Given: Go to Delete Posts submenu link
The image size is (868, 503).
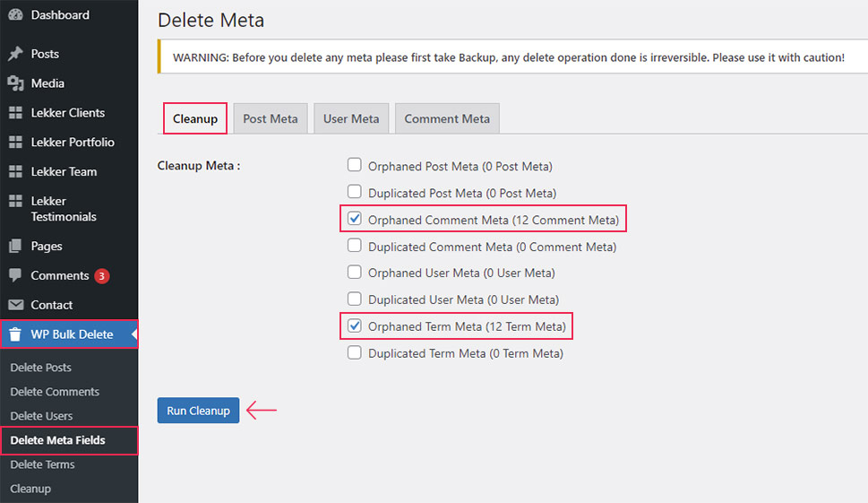Looking at the screenshot, I should coord(41,368).
